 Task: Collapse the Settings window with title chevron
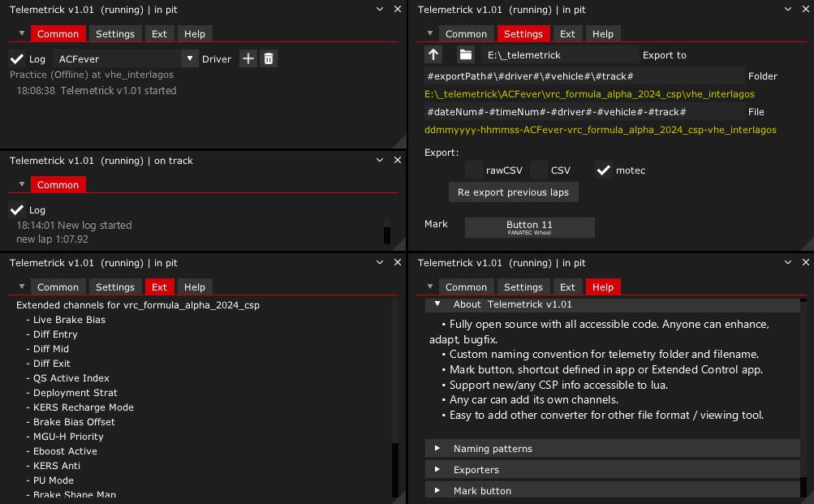pos(788,10)
